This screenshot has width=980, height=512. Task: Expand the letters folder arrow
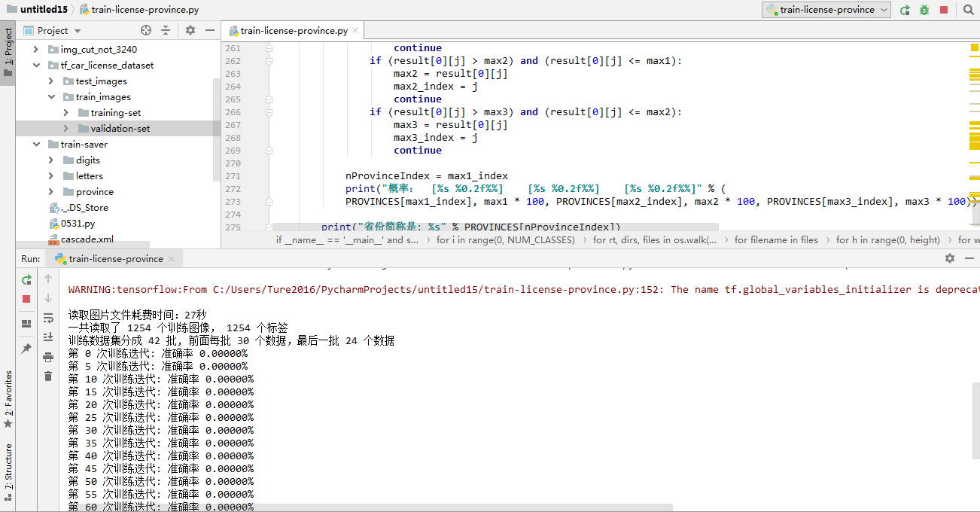[51, 176]
